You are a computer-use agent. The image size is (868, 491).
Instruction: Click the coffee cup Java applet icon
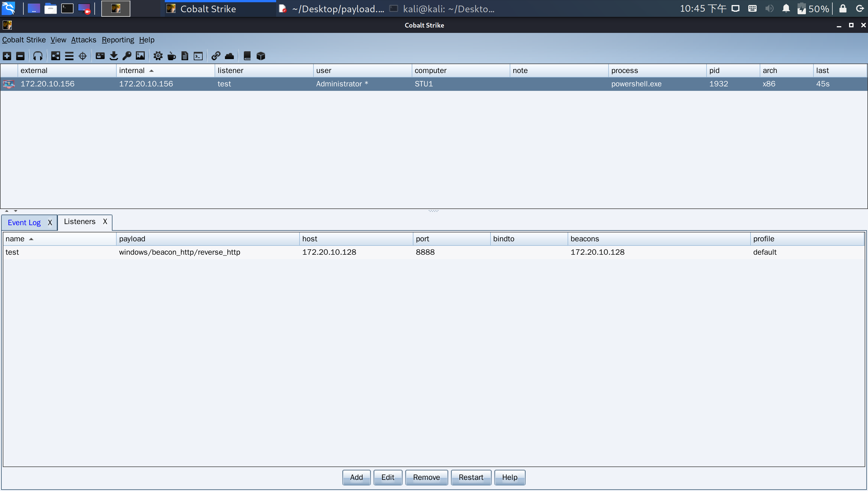pyautogui.click(x=171, y=56)
